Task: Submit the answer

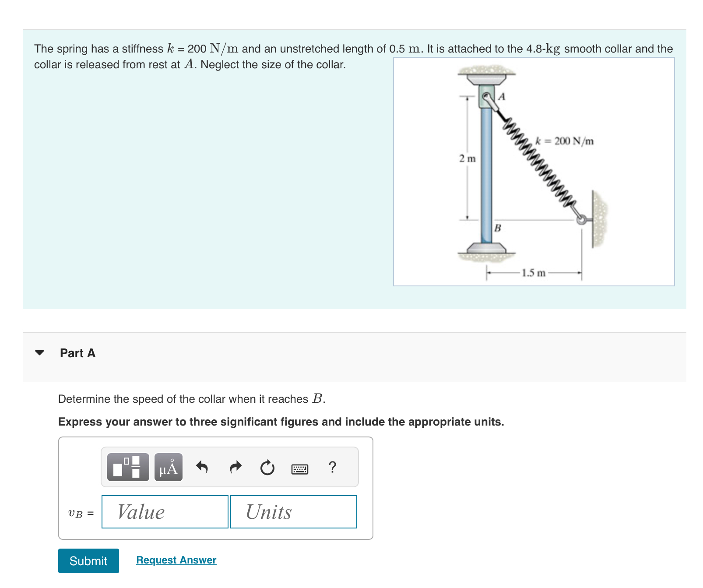Action: click(x=88, y=561)
